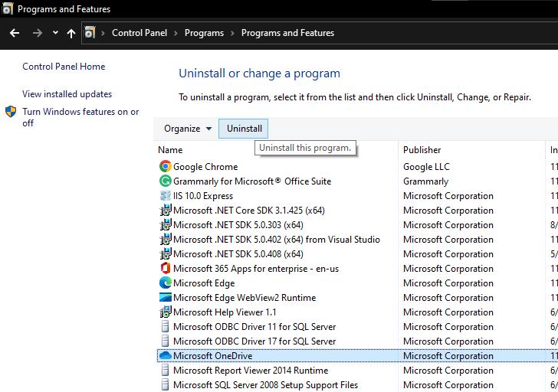Click the Report Viewer 2014 Runtime icon
Viewport: 558px width, 392px height.
[x=165, y=371]
